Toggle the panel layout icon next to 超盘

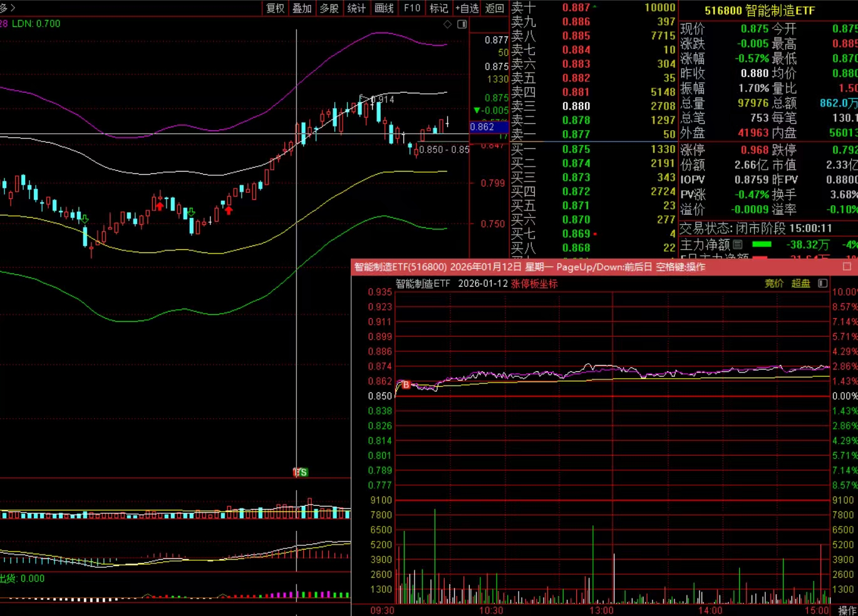(823, 284)
